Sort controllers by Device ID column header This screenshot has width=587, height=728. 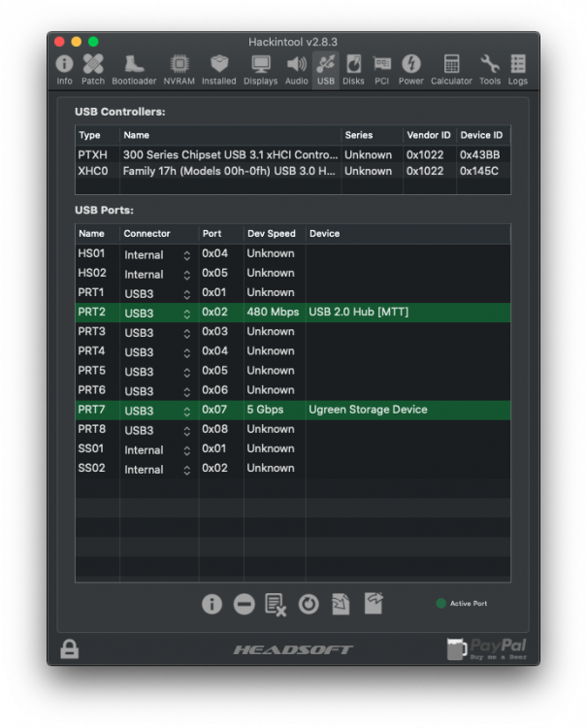pyautogui.click(x=483, y=135)
